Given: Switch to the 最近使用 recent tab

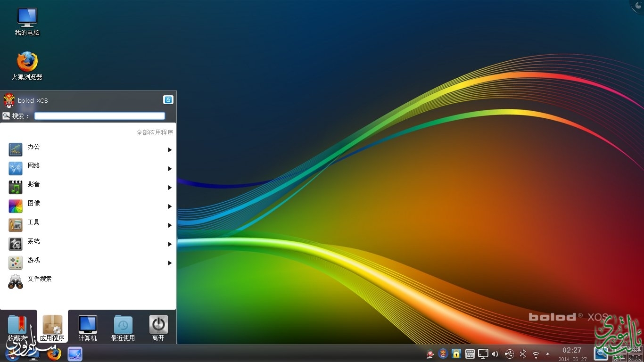Looking at the screenshot, I should pyautogui.click(x=123, y=328).
